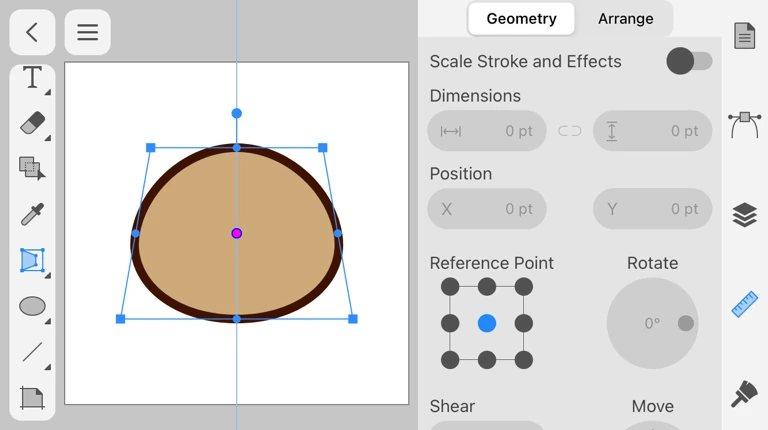Open the Layers panel icon

744,215
